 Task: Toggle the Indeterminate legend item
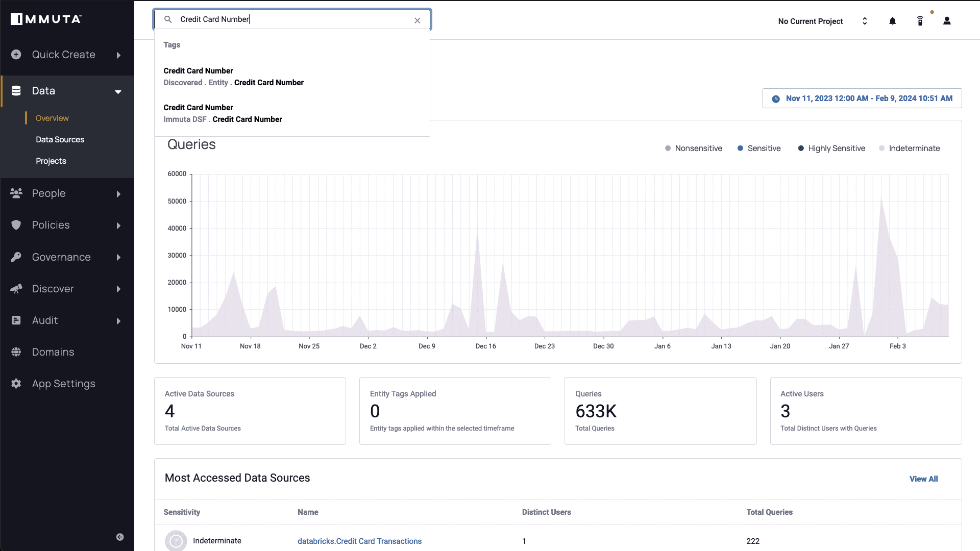click(910, 148)
